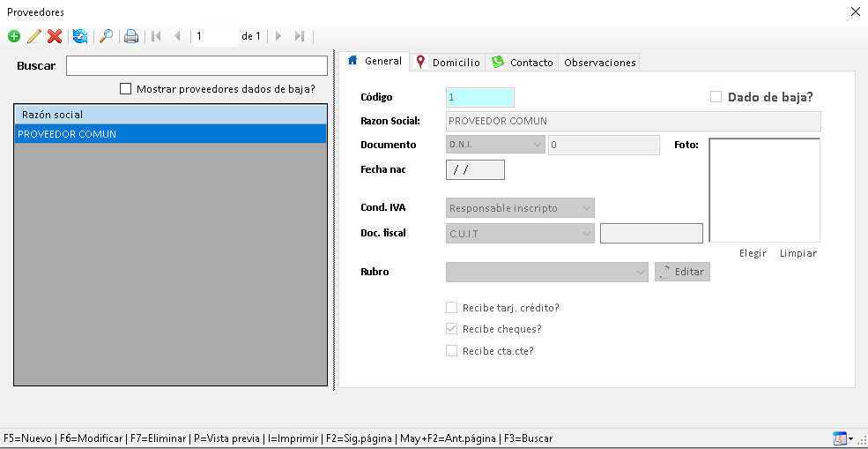This screenshot has height=449, width=868.
Task: Open search with the magnifying glass icon
Action: [x=106, y=36]
